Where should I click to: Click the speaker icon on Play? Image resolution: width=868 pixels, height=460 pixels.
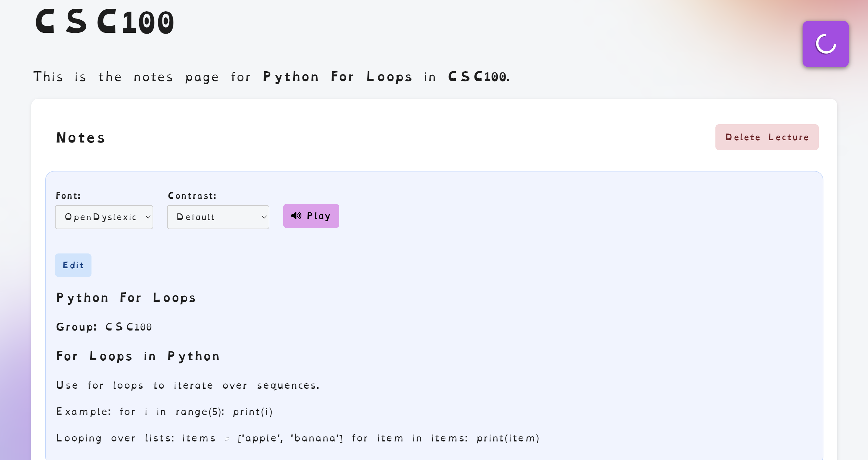tap(296, 216)
